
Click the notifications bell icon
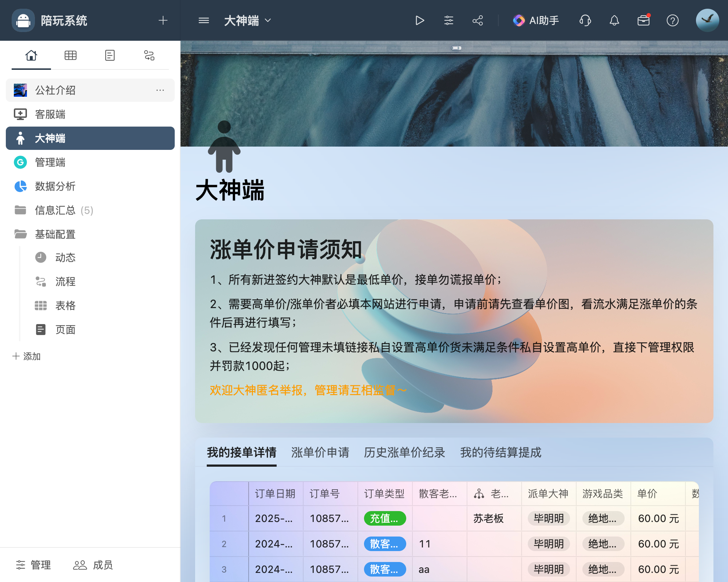[x=614, y=20]
